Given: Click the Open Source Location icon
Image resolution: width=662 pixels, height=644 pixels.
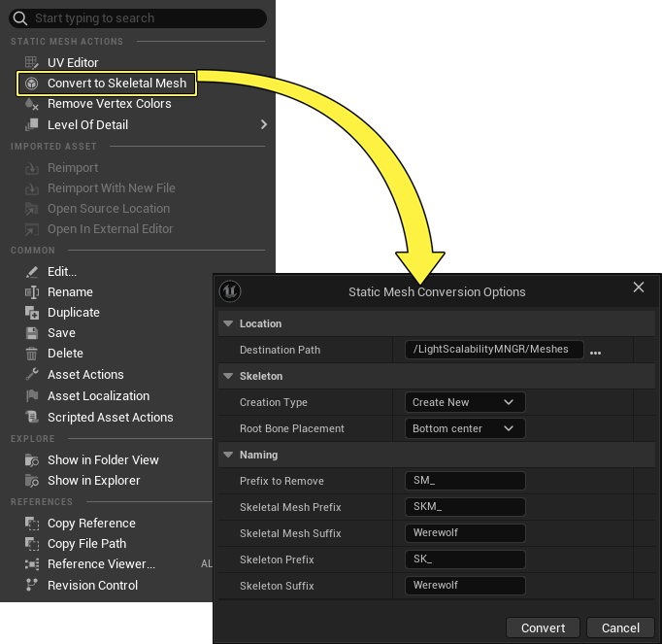Looking at the screenshot, I should [x=32, y=208].
